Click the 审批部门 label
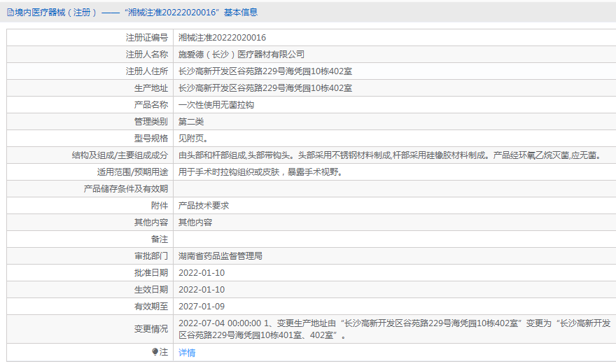This screenshot has width=616, height=364. pyautogui.click(x=151, y=256)
